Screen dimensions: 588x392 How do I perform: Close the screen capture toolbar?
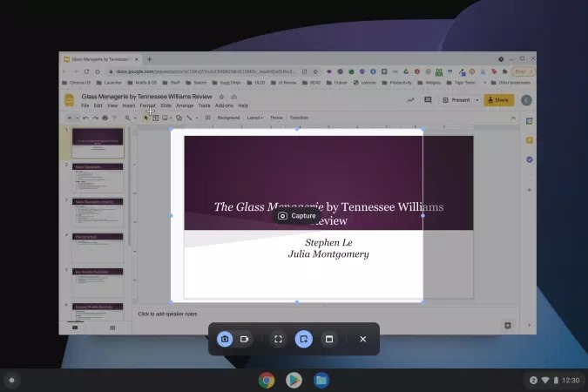click(363, 339)
